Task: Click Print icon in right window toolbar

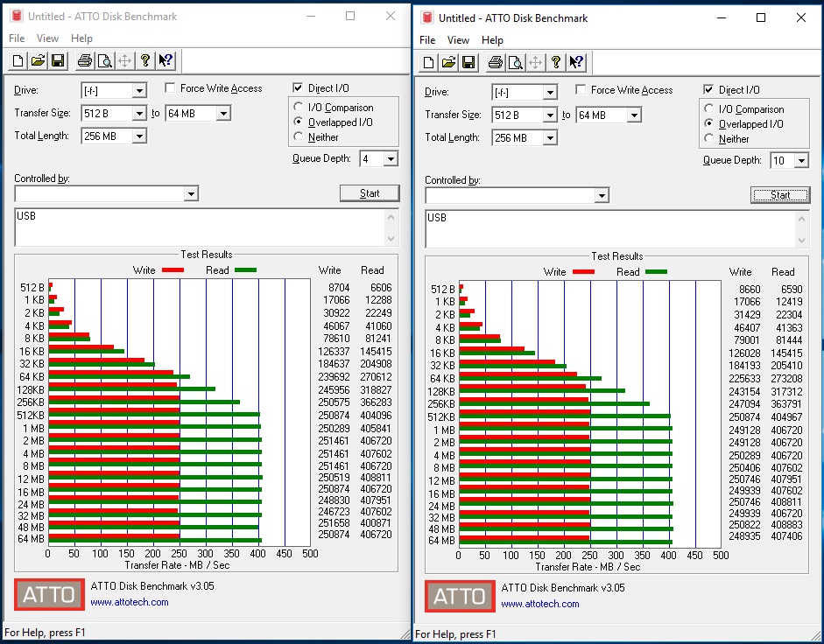Action: (x=495, y=62)
